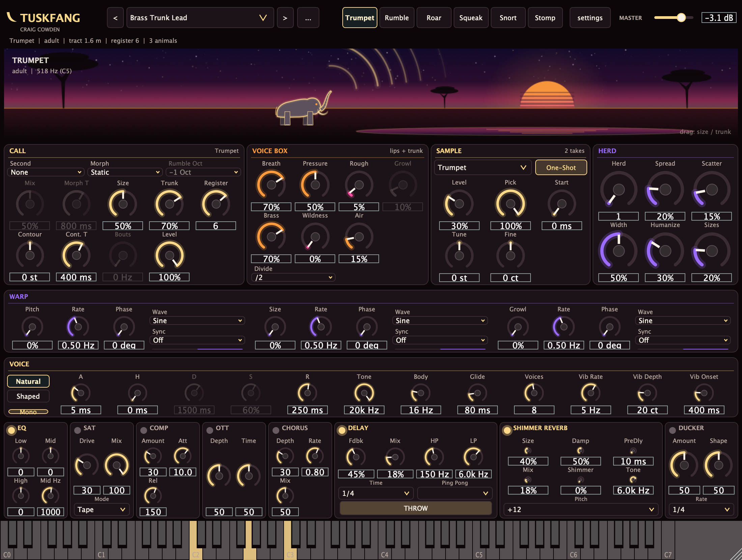Click the One-Shot button
Image resolution: width=742 pixels, height=560 pixels.
pos(561,168)
